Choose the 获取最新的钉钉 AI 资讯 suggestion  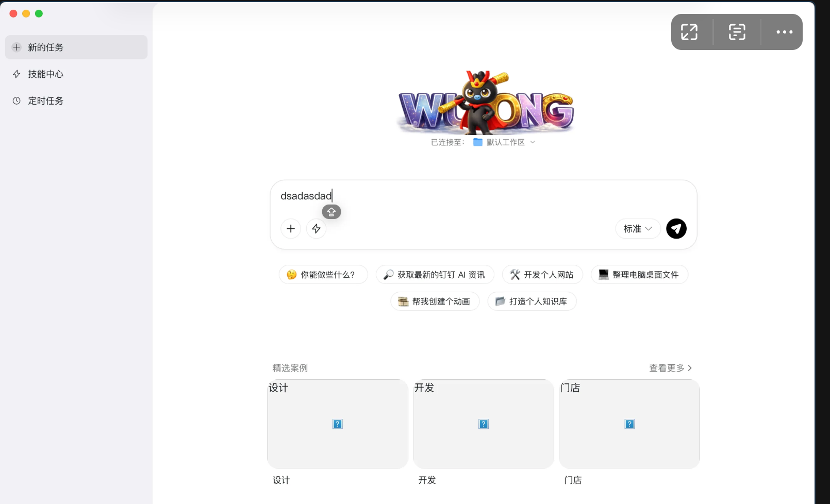(435, 275)
